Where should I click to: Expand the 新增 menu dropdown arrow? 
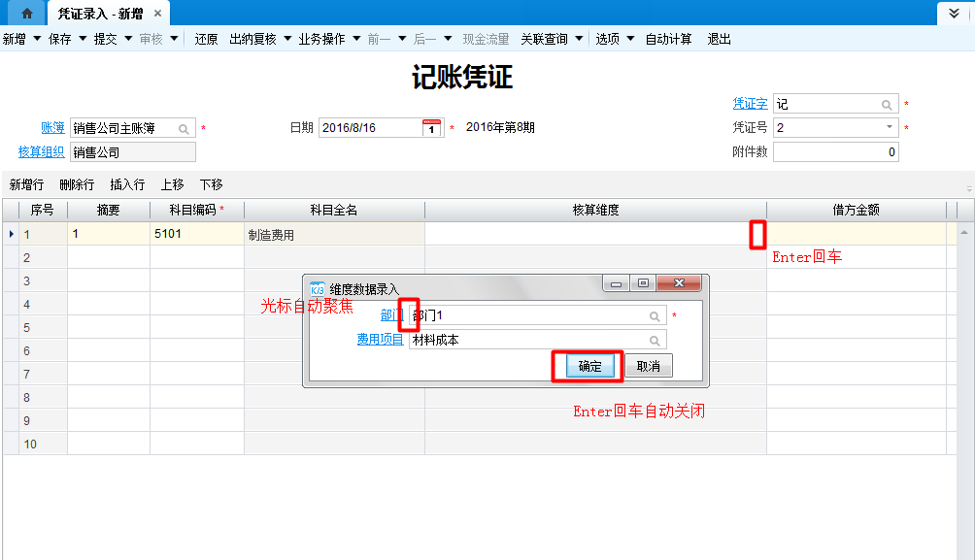37,39
